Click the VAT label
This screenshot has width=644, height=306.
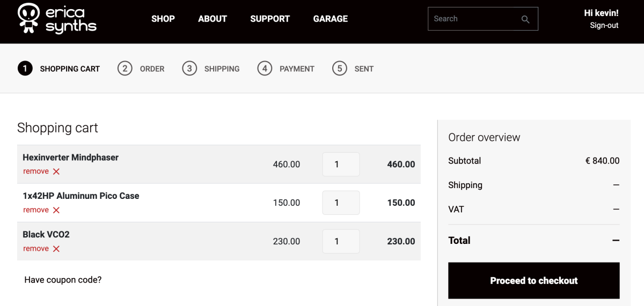456,210
